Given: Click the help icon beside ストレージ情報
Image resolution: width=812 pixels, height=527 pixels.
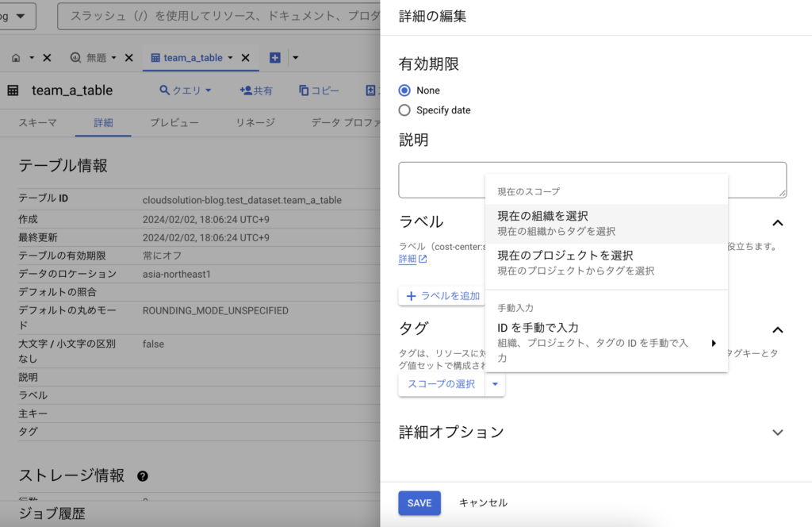Looking at the screenshot, I should (143, 476).
